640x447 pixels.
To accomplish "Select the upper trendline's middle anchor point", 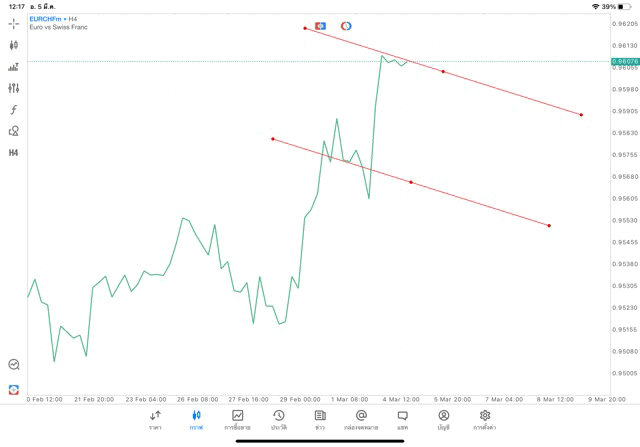I will pos(443,71).
